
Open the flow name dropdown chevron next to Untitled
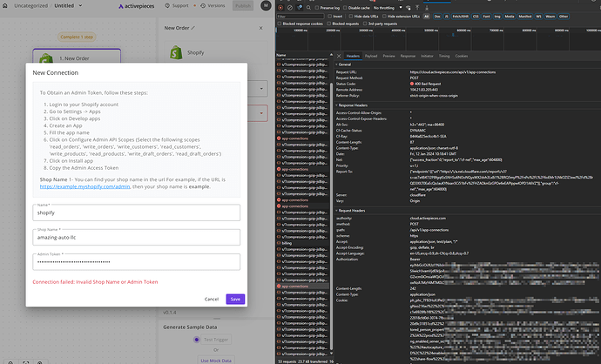pyautogui.click(x=80, y=6)
